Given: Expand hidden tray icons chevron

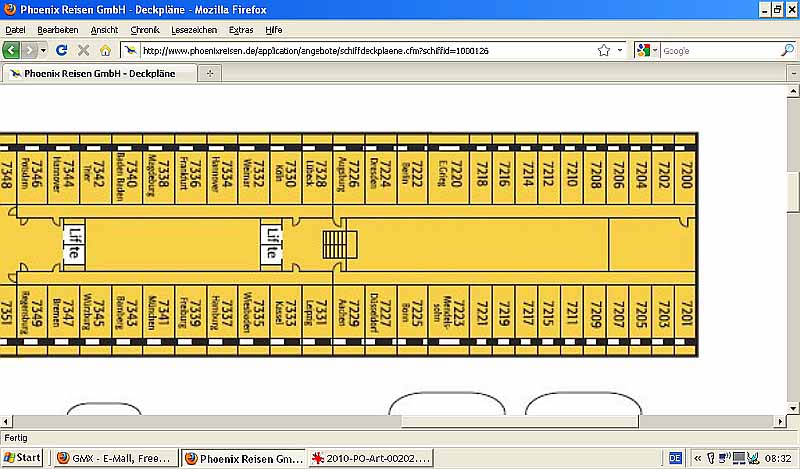Looking at the screenshot, I should [x=697, y=458].
